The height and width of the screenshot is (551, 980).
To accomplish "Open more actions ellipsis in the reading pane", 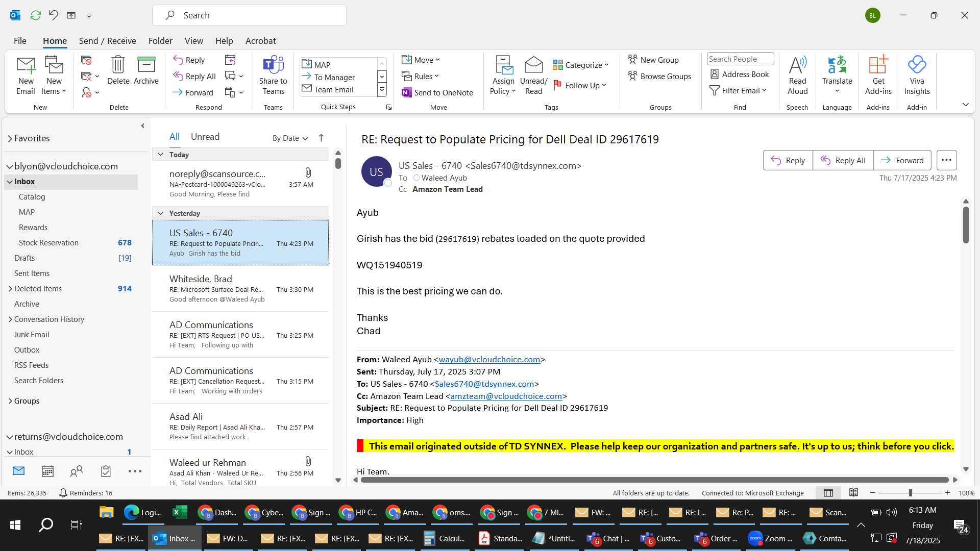I will (946, 160).
